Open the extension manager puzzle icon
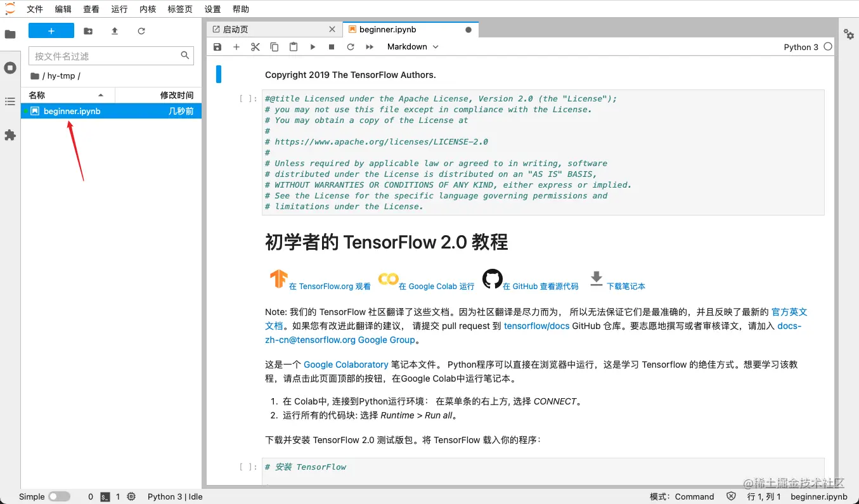The image size is (859, 504). [10, 135]
